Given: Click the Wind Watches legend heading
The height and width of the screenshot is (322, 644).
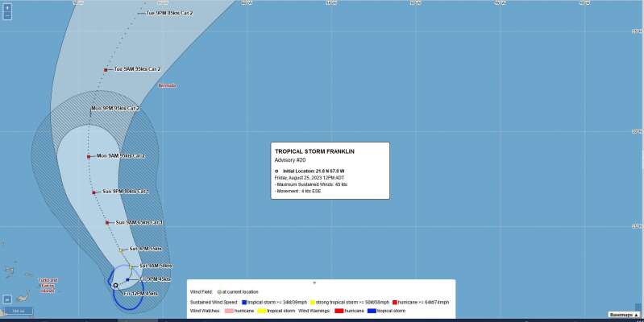Looking at the screenshot, I should 205,311.
